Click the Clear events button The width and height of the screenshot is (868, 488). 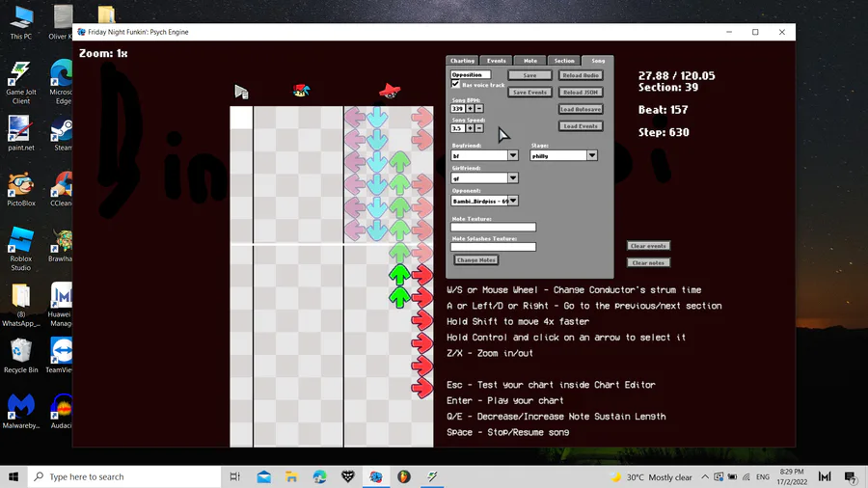click(649, 246)
